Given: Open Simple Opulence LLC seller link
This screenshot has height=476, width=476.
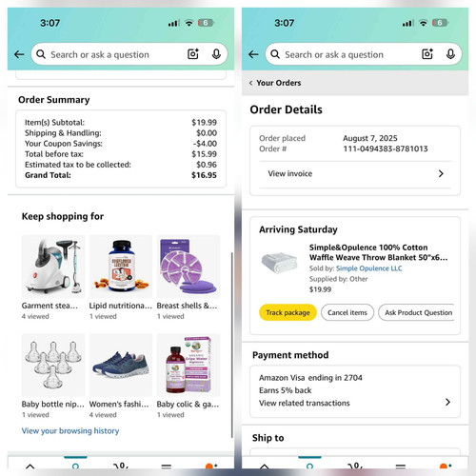Looking at the screenshot, I should tap(369, 268).
